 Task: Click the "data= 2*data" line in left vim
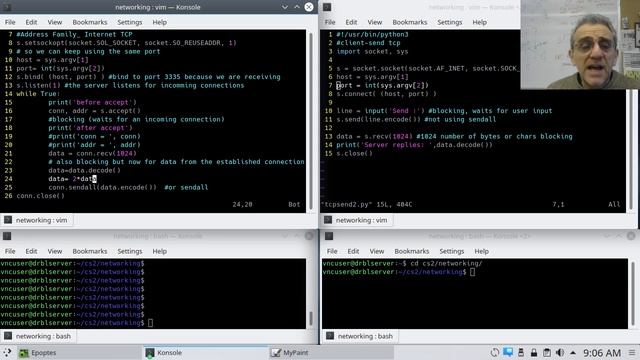coord(72,179)
